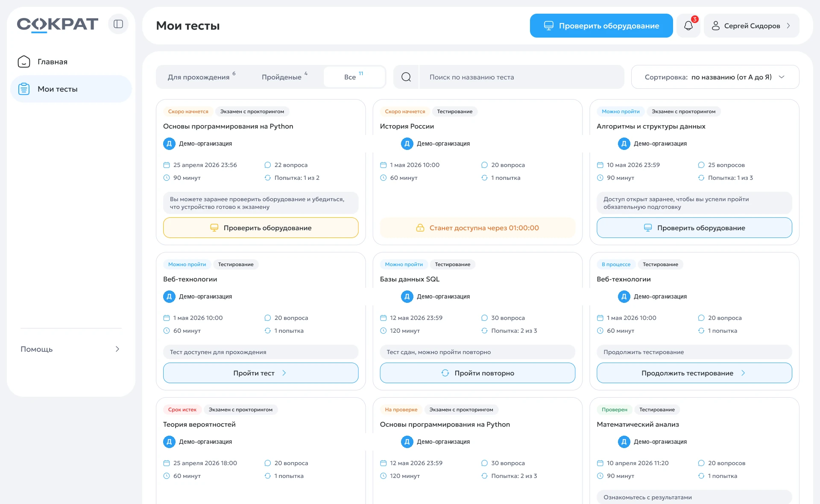Select the Все tab
The width and height of the screenshot is (820, 504).
pos(354,77)
